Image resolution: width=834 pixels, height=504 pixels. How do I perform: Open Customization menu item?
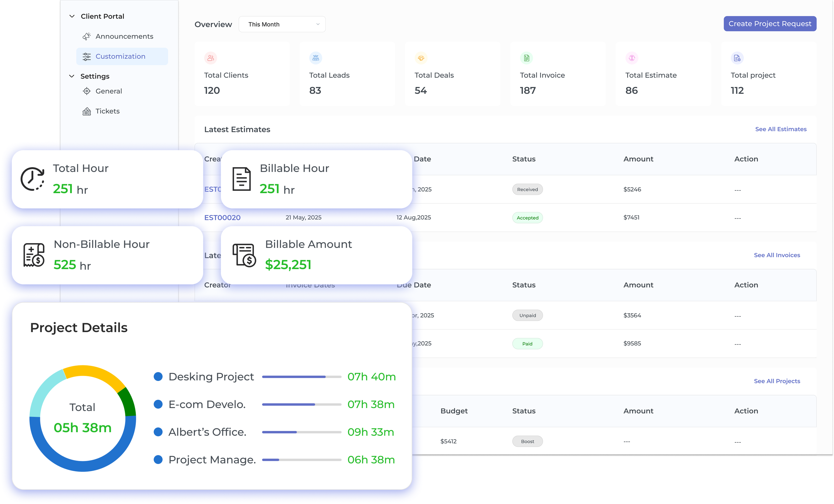[x=120, y=57]
